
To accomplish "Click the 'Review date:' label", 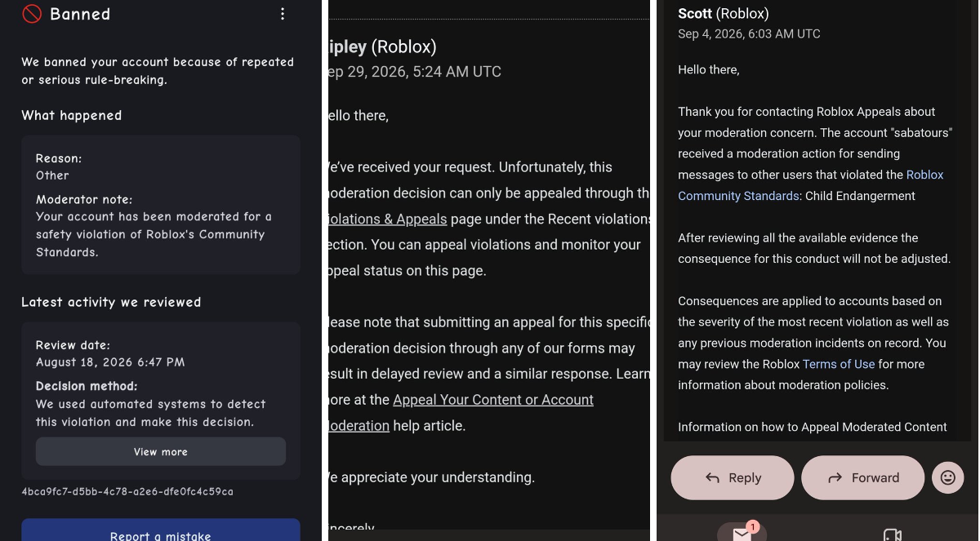I will (x=73, y=345).
